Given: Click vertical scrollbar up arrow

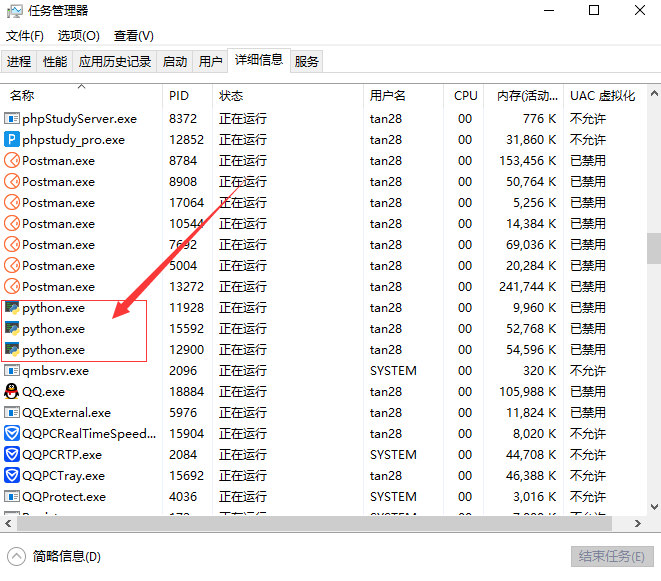Looking at the screenshot, I should tap(654, 94).
